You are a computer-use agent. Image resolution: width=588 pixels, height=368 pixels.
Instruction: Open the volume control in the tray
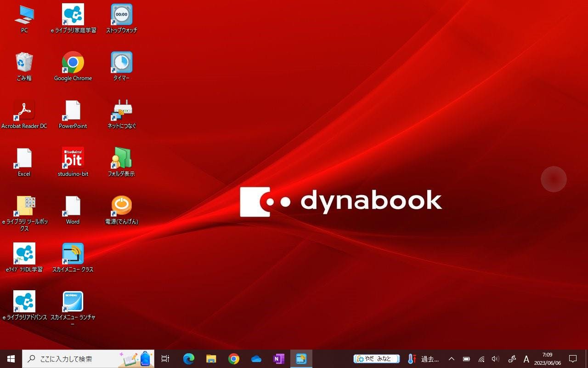click(495, 359)
